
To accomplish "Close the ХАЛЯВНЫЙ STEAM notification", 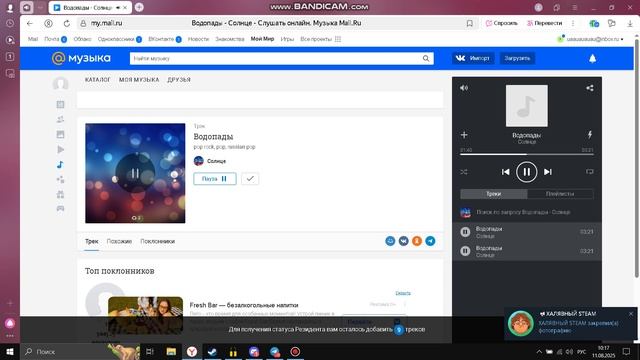I will 631,313.
